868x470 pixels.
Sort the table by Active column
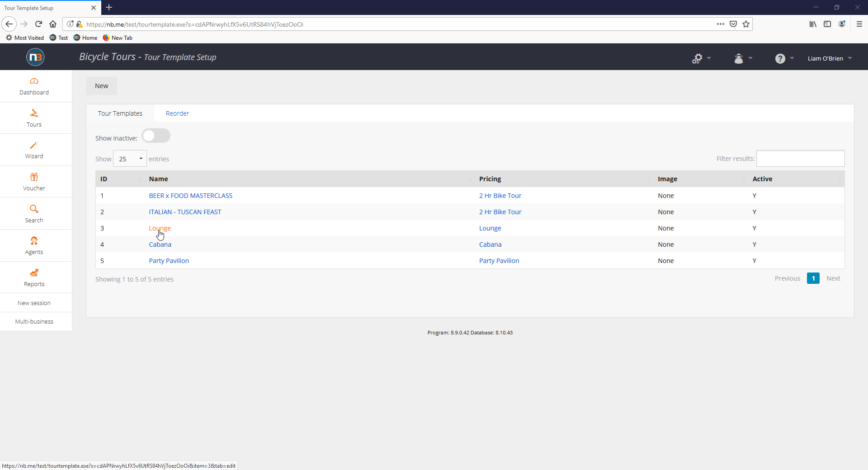tap(796, 179)
